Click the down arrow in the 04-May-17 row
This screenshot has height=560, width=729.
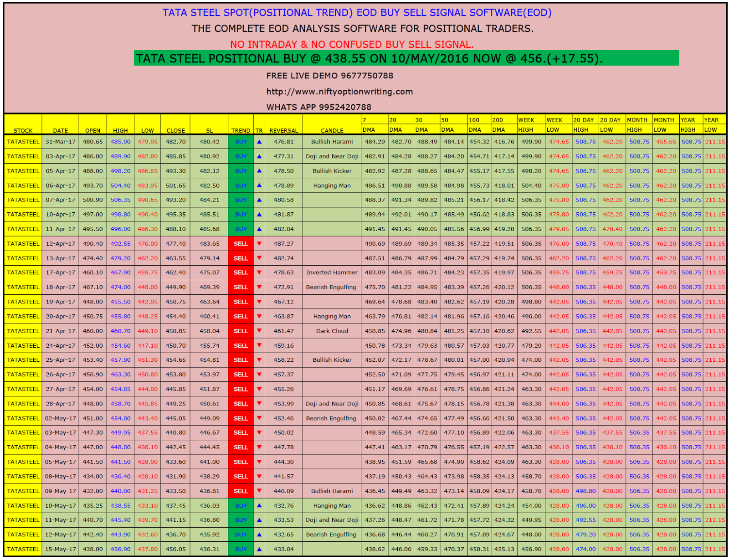point(259,447)
